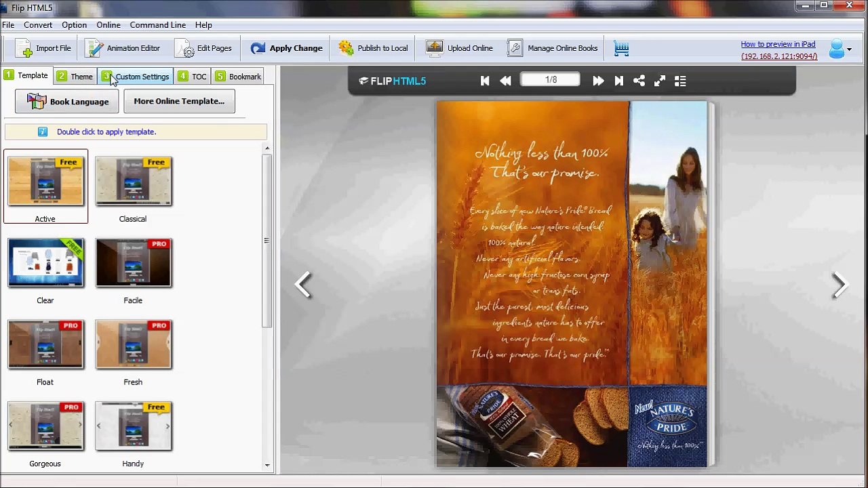Click the template list scrollbar thumb
868x488 pixels.
click(x=267, y=241)
